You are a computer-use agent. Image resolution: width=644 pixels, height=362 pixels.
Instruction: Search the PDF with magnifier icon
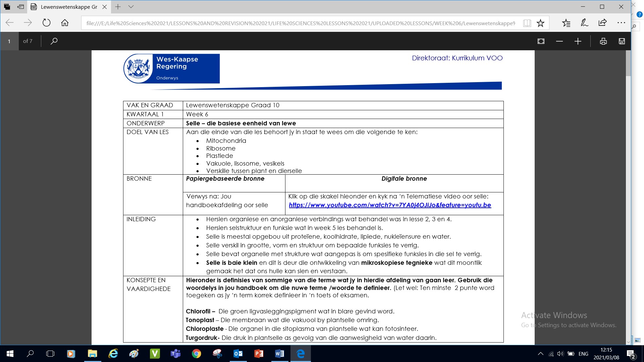coord(54,41)
